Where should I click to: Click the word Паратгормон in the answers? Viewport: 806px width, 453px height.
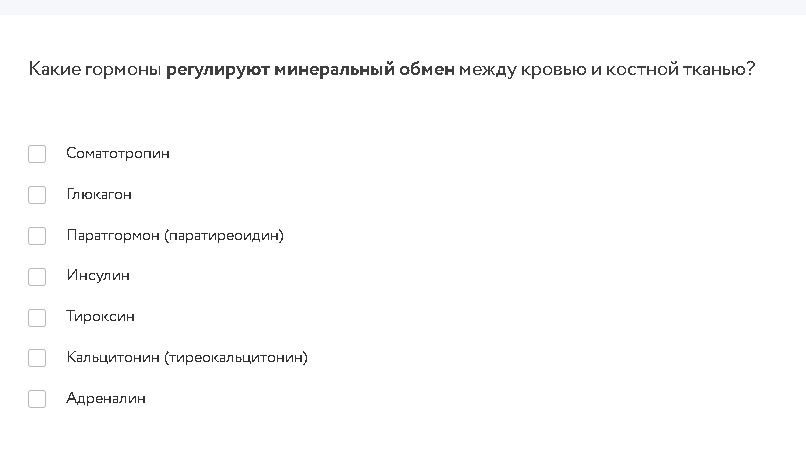point(113,235)
